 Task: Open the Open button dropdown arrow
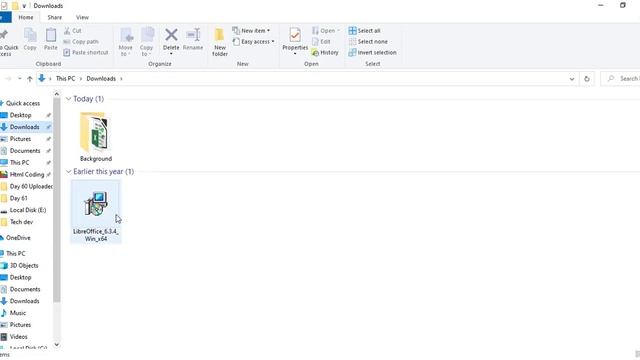(x=338, y=31)
